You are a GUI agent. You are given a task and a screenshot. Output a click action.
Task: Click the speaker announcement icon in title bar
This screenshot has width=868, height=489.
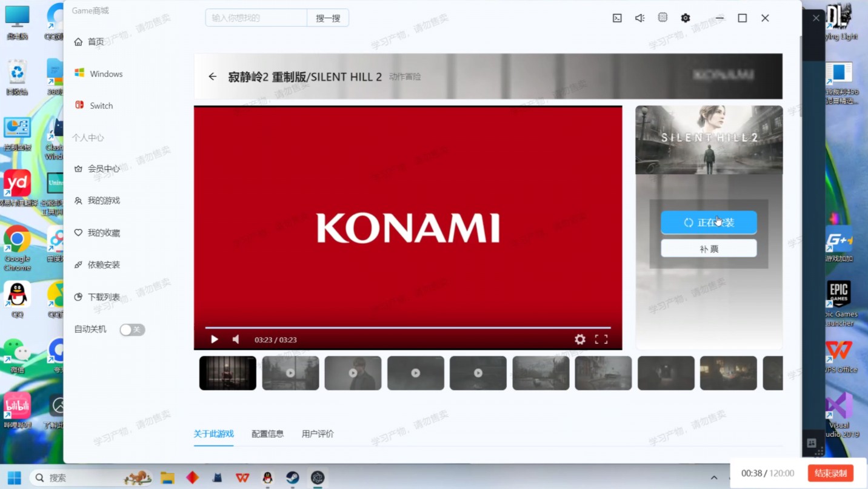639,18
